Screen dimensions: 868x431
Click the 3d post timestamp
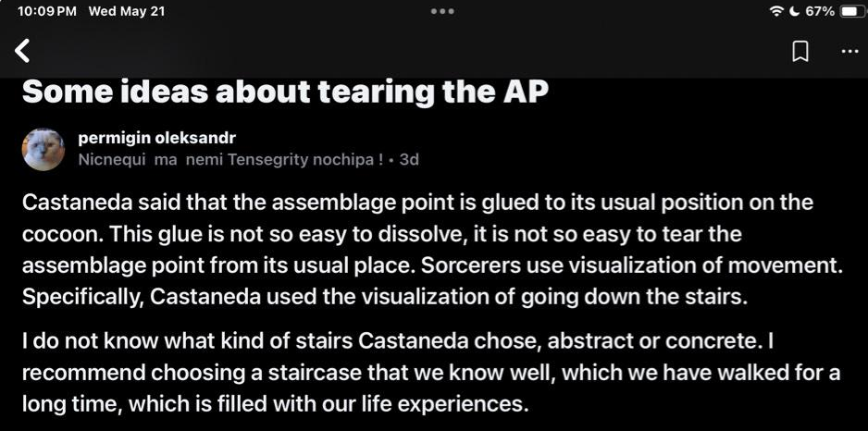tap(409, 159)
